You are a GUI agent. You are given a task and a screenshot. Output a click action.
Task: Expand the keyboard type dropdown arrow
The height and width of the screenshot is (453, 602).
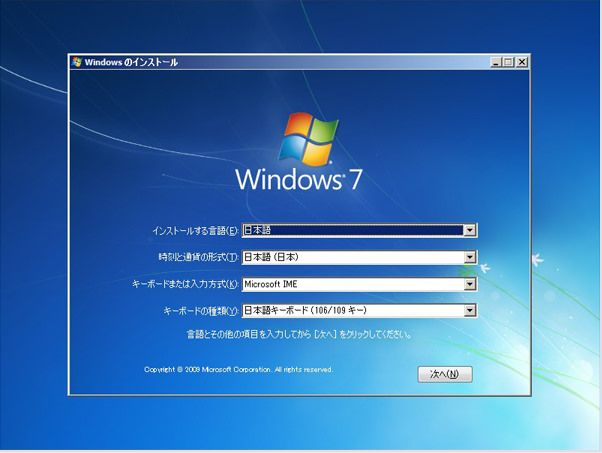pyautogui.click(x=470, y=311)
